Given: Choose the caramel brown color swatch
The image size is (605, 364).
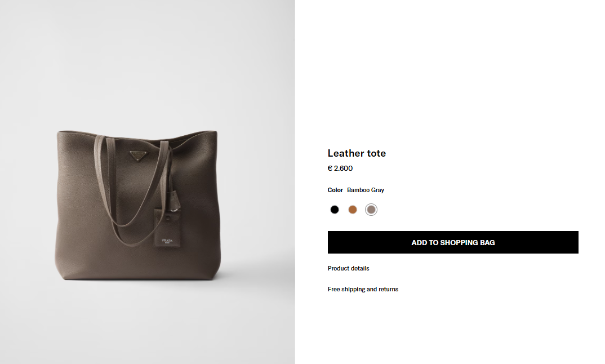Looking at the screenshot, I should click(353, 210).
